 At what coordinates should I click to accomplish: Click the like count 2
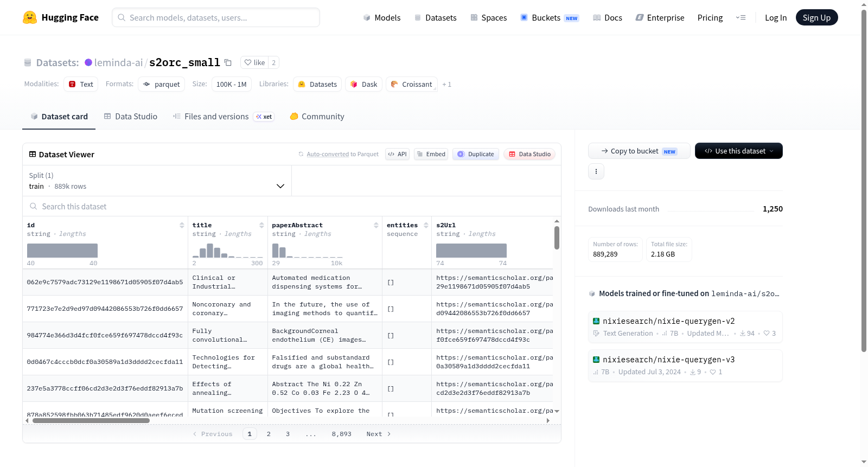274,63
